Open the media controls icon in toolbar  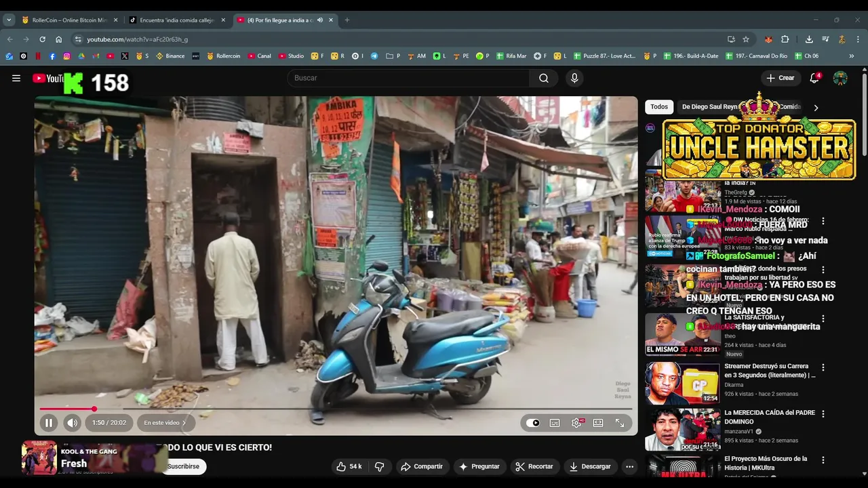[825, 39]
